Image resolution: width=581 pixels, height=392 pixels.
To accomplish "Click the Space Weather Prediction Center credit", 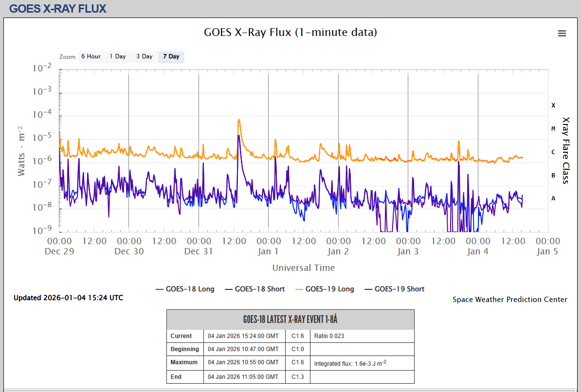I will (x=509, y=300).
